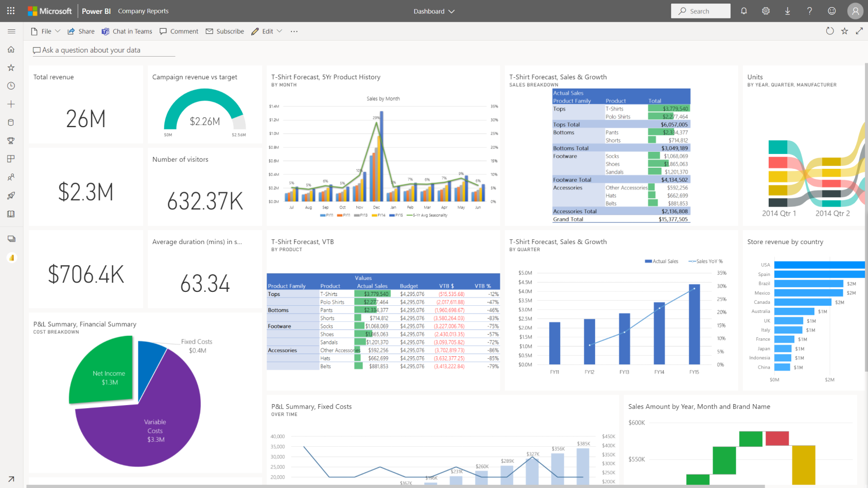
Task: Open the Recent items sidebar icon
Action: pyautogui.click(x=11, y=85)
